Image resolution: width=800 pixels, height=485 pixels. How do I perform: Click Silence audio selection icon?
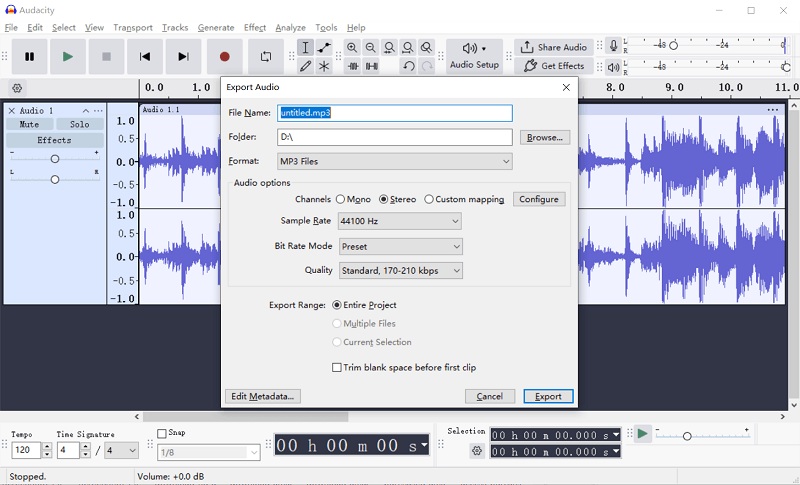click(371, 66)
